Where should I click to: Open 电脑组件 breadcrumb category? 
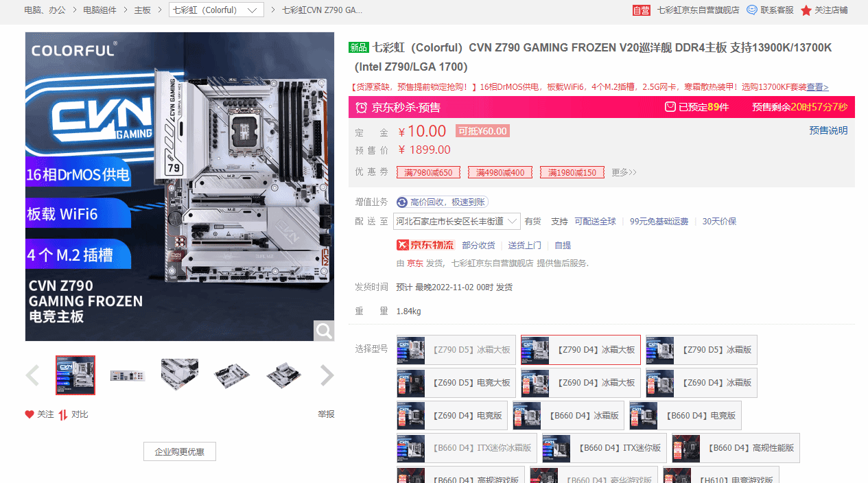(99, 10)
